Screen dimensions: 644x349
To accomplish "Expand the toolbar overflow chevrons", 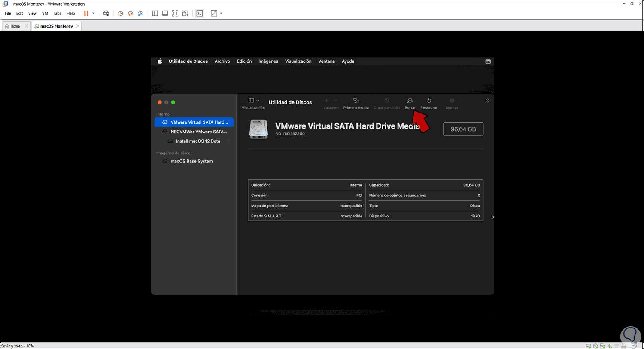I will tap(487, 101).
